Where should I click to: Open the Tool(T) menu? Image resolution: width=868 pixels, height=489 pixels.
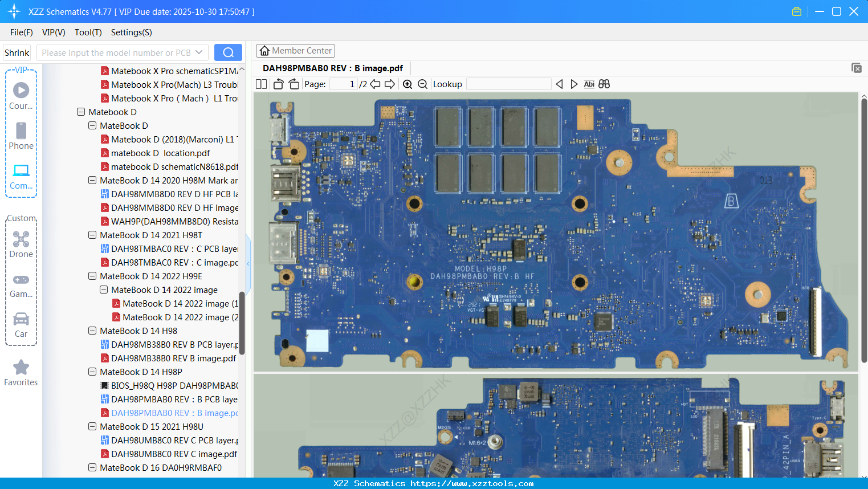coord(88,32)
